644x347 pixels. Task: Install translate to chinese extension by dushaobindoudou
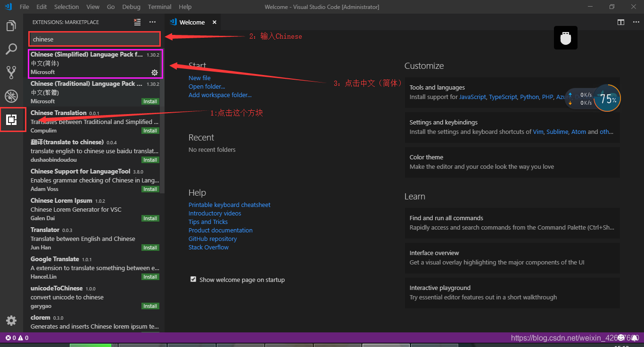150,160
